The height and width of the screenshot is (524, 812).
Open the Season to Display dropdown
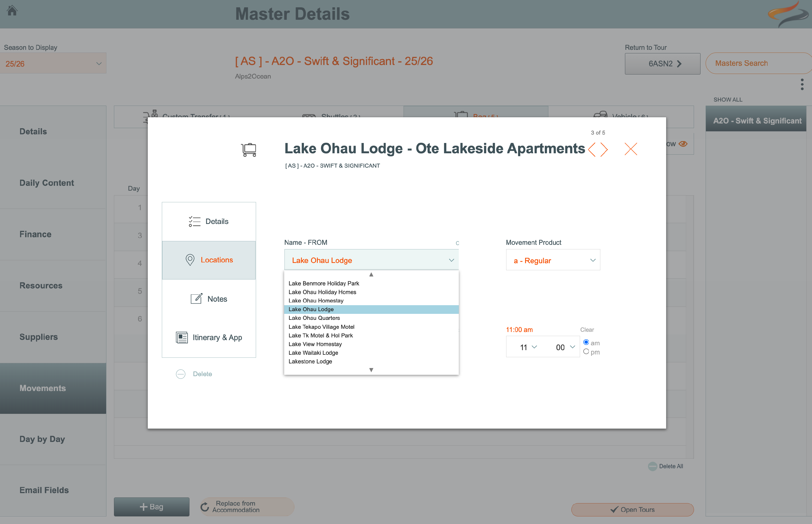click(x=53, y=64)
